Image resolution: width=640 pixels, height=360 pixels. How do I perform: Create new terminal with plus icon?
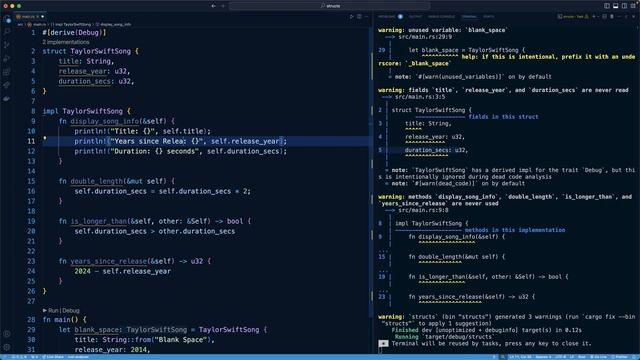(593, 17)
